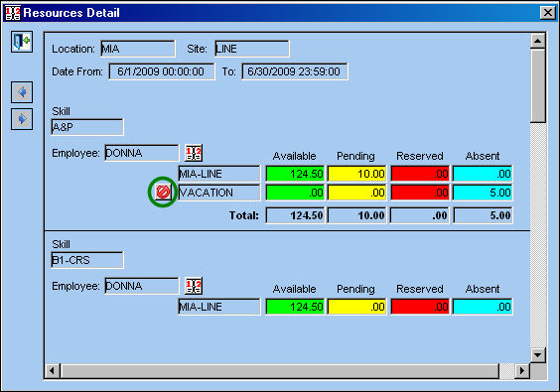Image resolution: width=560 pixels, height=392 pixels.
Task: Go to next record with right arrow
Action: (22, 119)
